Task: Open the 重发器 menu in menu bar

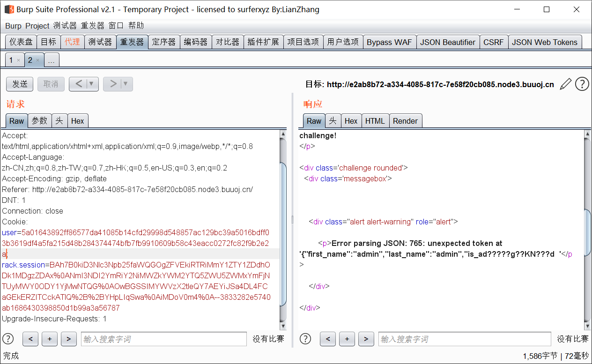Action: pyautogui.click(x=93, y=26)
